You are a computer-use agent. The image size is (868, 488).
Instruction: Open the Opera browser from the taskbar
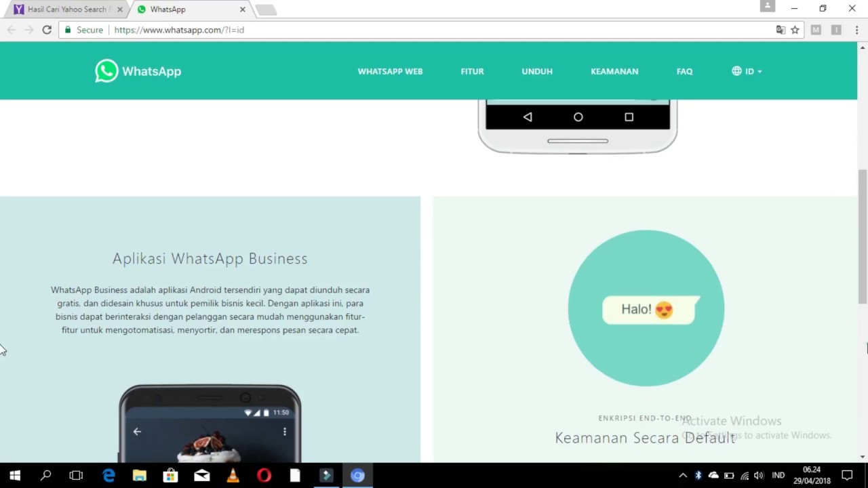264,475
